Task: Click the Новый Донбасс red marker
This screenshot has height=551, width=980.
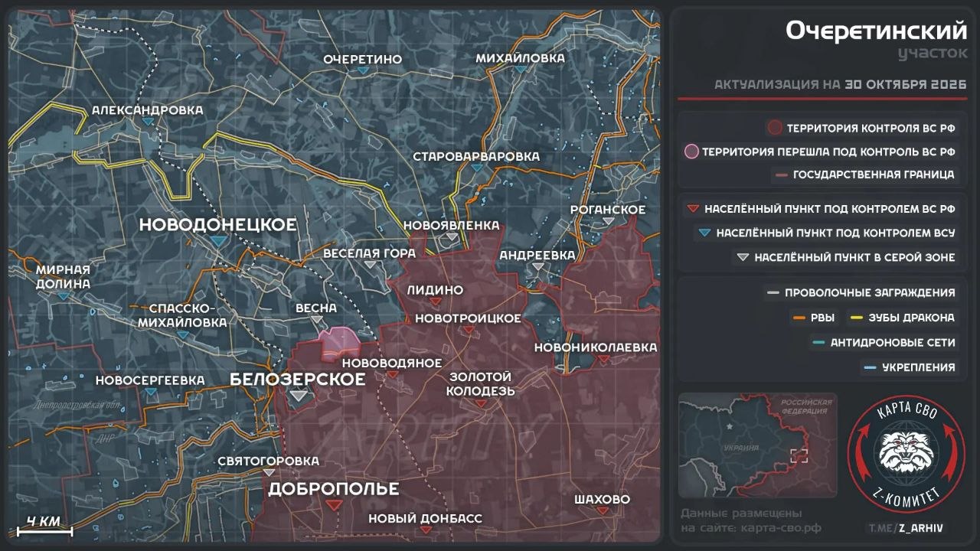Action: [426, 530]
